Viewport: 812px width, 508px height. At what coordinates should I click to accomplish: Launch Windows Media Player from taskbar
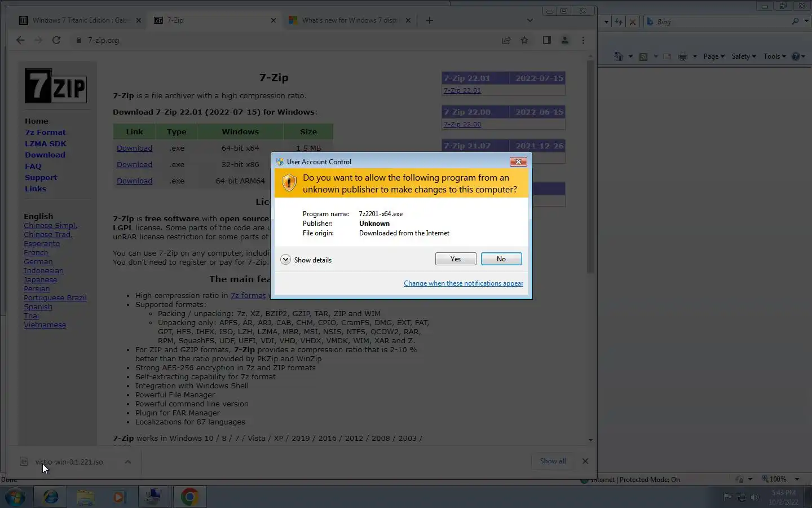pos(118,497)
